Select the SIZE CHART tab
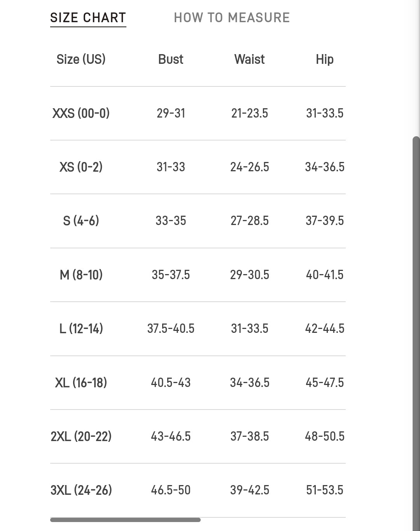 [88, 18]
